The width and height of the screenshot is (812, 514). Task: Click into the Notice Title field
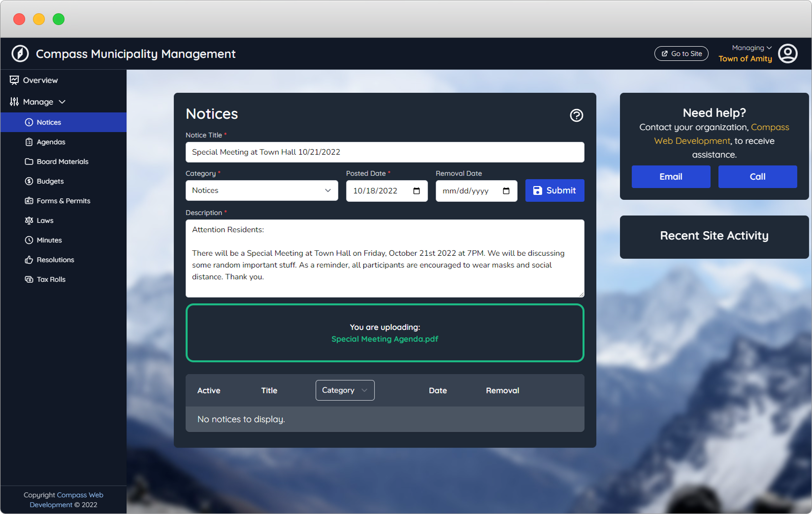coord(384,152)
